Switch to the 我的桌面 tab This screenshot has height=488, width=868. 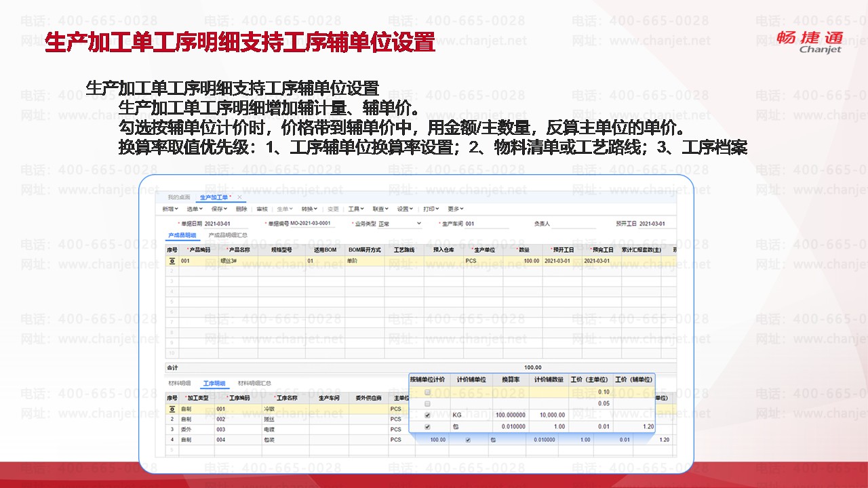click(178, 197)
